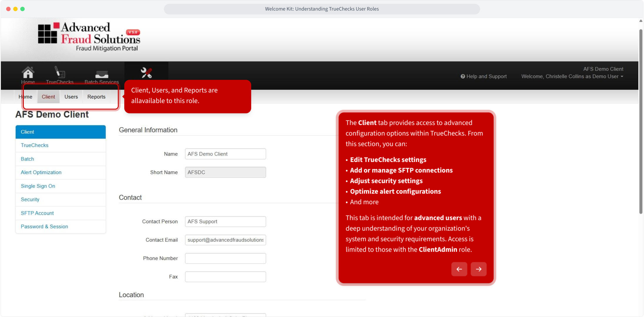Open the Security settings link
The height and width of the screenshot is (317, 644).
point(61,200)
